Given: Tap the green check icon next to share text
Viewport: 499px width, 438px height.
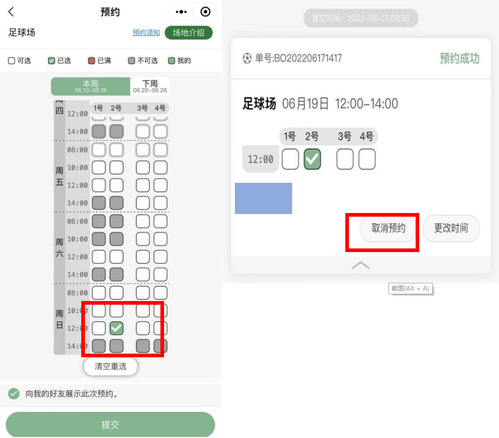Looking at the screenshot, I should tap(14, 394).
